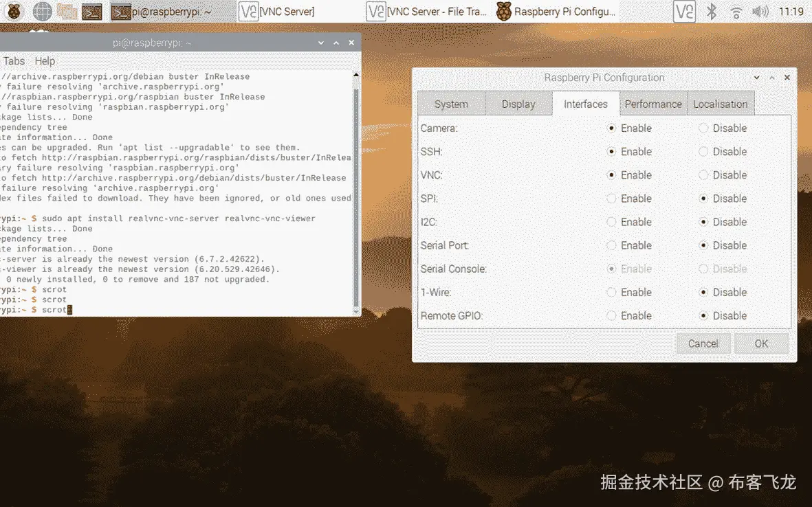This screenshot has height=507, width=812.
Task: Click the last 'scrot' prompt line in terminal
Action: click(36, 310)
